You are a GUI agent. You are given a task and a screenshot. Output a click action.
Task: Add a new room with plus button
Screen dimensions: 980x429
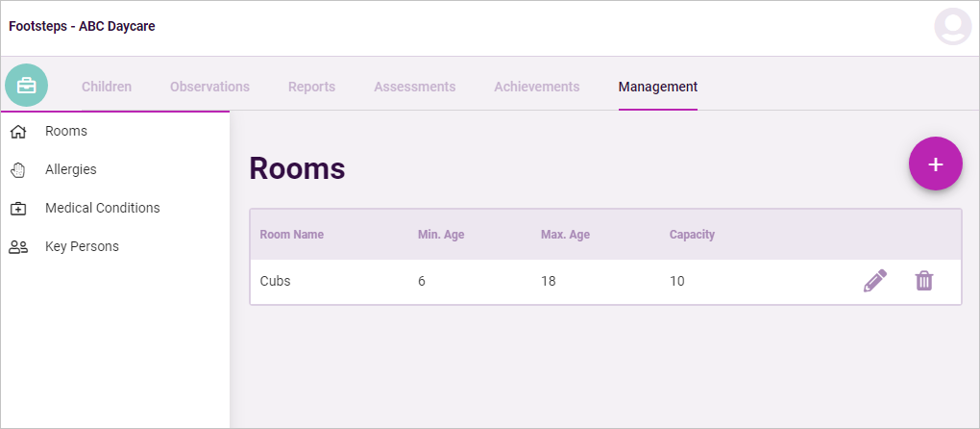coord(935,164)
